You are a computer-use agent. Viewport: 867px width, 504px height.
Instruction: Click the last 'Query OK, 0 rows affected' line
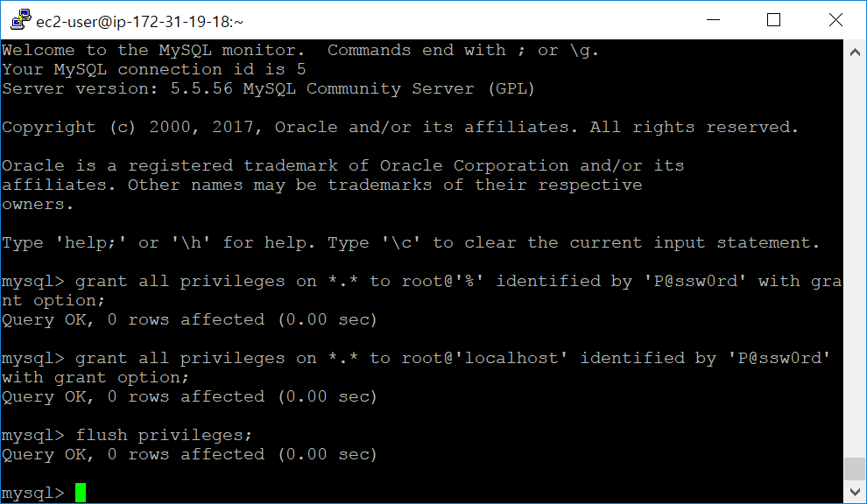pos(189,455)
